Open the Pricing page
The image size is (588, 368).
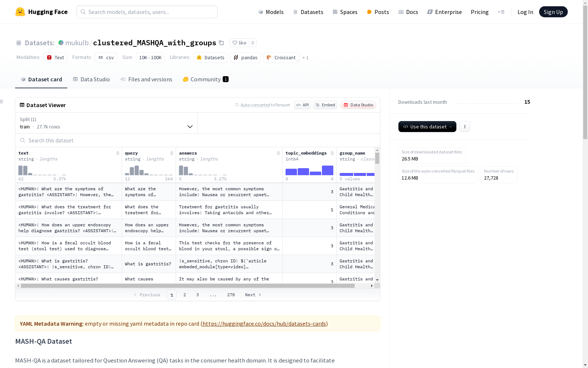(480, 12)
